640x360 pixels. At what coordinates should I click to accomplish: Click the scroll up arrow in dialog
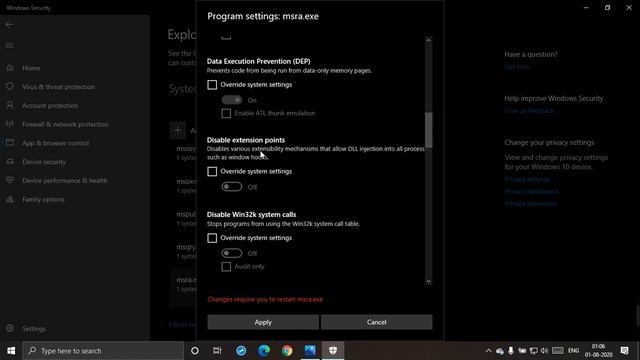(x=428, y=40)
